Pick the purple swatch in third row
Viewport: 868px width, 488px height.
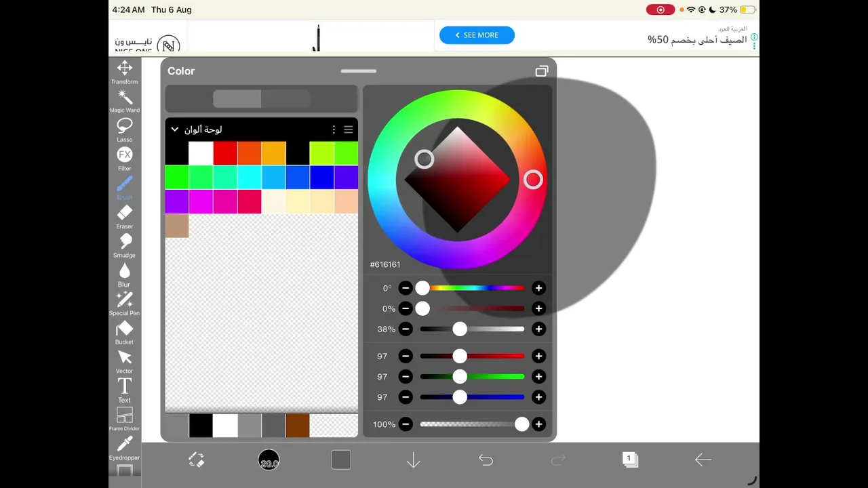coord(177,202)
